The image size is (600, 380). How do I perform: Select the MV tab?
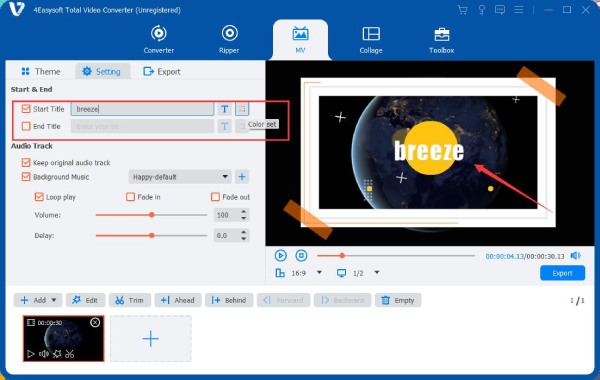300,39
